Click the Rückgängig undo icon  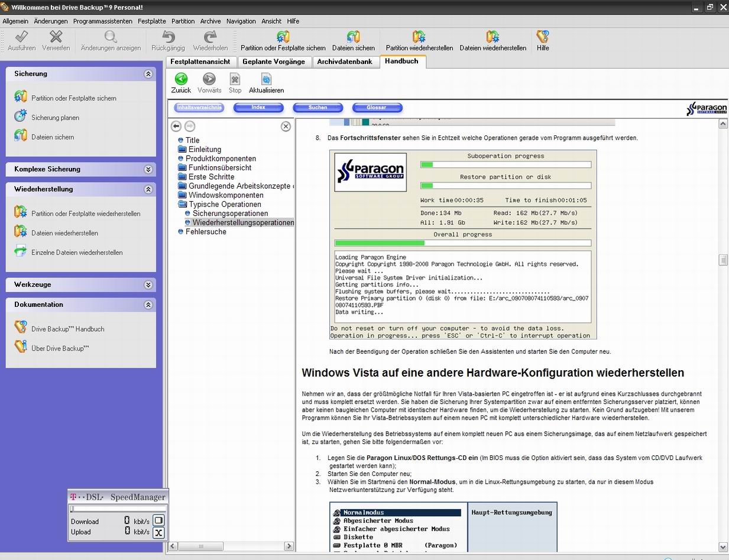coord(169,37)
